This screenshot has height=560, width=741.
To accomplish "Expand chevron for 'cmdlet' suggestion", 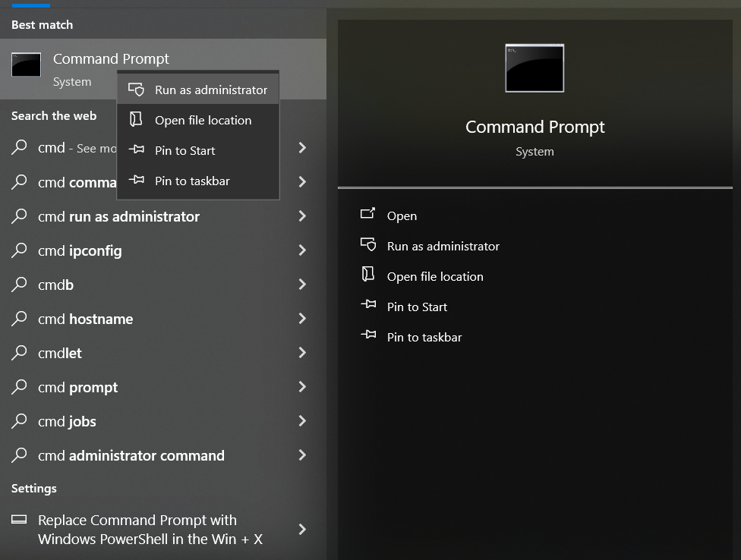I will (x=302, y=353).
